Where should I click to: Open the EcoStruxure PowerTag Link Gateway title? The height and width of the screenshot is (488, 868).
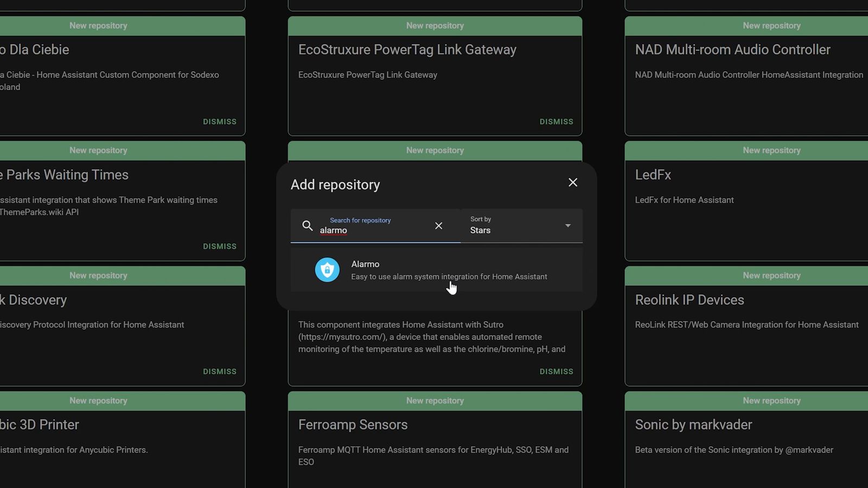407,50
